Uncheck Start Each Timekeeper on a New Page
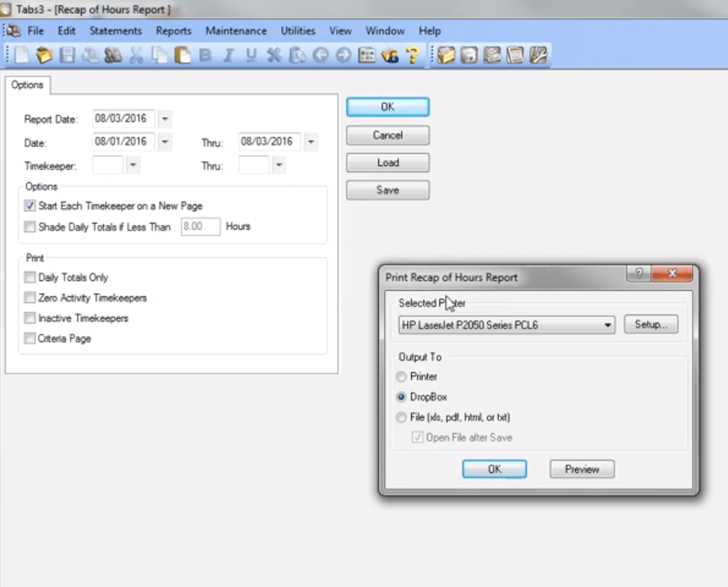728x587 pixels. pos(29,204)
